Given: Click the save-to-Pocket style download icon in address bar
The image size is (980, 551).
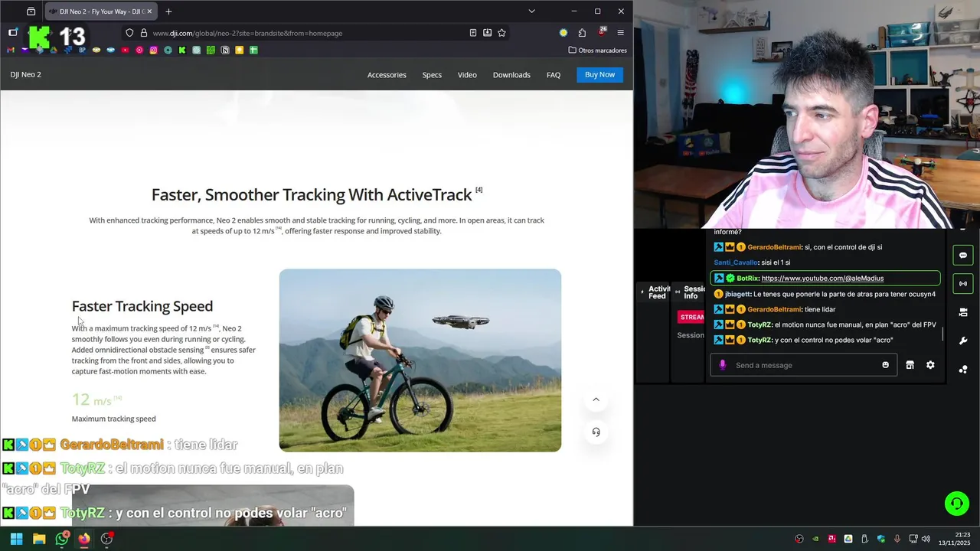Looking at the screenshot, I should (x=487, y=33).
